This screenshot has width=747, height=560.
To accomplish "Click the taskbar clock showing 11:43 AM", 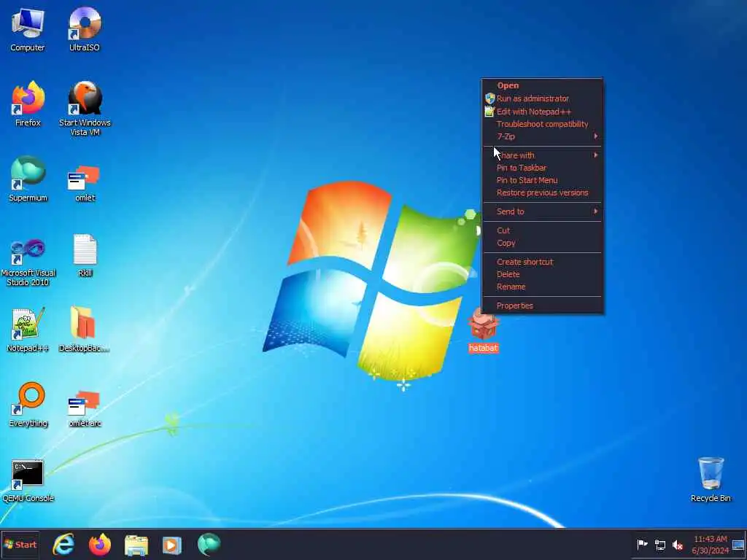I will [x=710, y=545].
